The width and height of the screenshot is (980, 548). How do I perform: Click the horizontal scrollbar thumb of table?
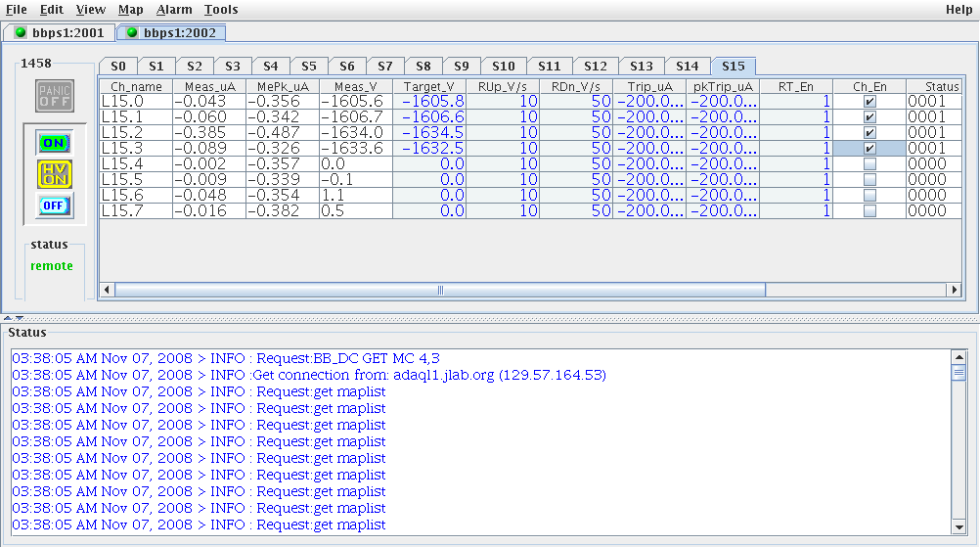click(440, 290)
